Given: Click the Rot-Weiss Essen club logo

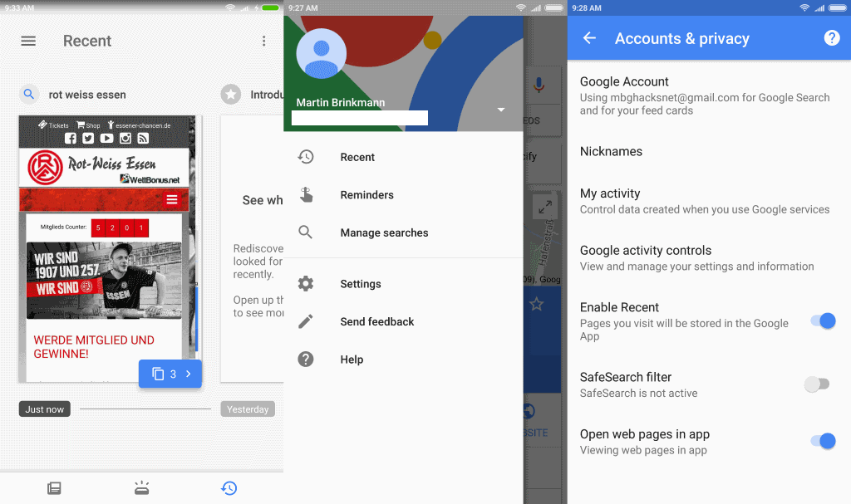Looking at the screenshot, I should click(46, 167).
